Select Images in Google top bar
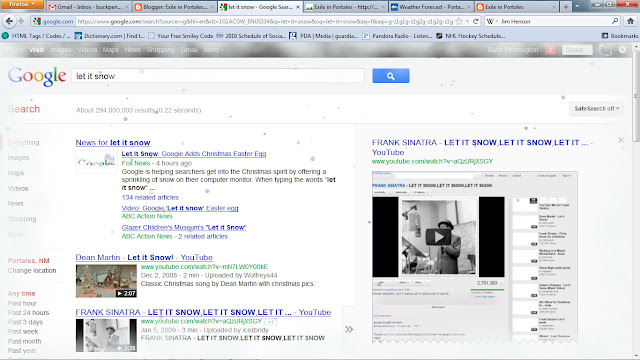Image resolution: width=640 pixels, height=360 pixels. (x=60, y=50)
